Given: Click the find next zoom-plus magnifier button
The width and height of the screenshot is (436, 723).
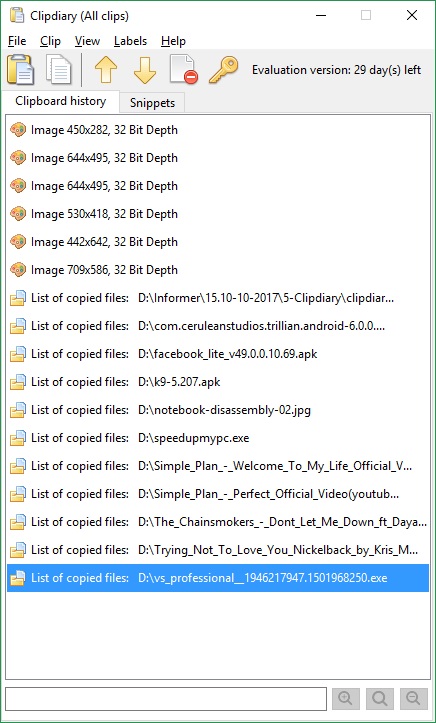Looking at the screenshot, I should pyautogui.click(x=345, y=699).
